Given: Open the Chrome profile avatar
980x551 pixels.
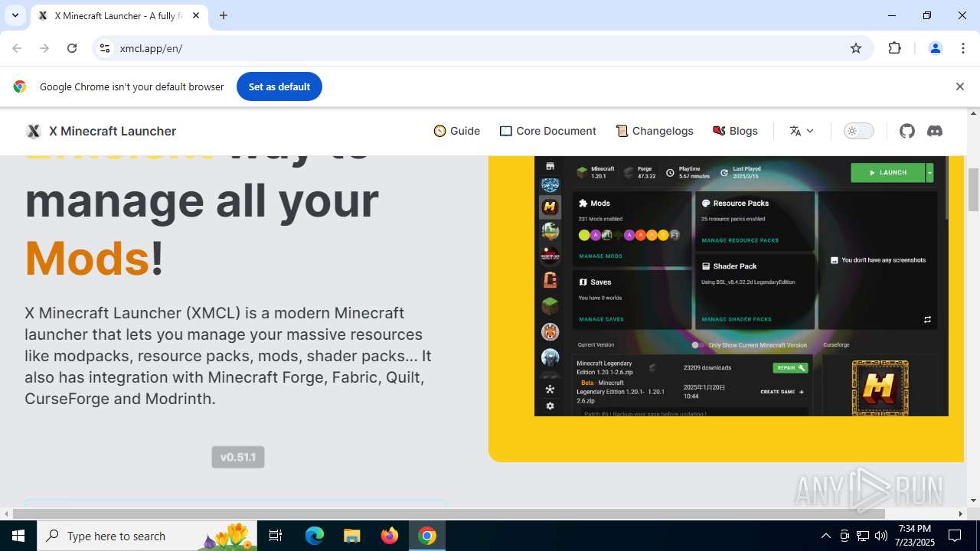Looking at the screenshot, I should (x=935, y=48).
